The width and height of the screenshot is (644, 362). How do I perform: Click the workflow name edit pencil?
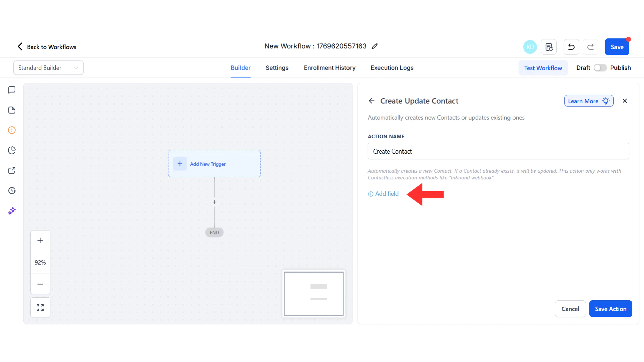tap(375, 46)
